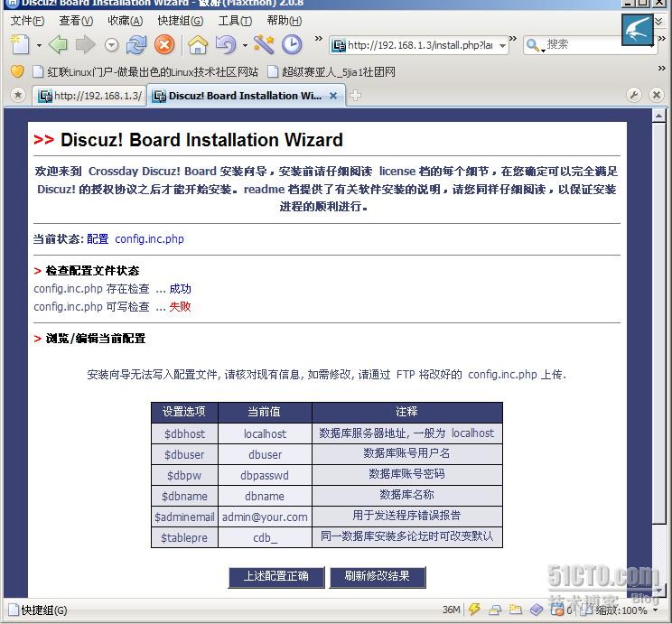672x624 pixels.
Task: Open the 收藏(A) menu
Action: click(x=126, y=21)
